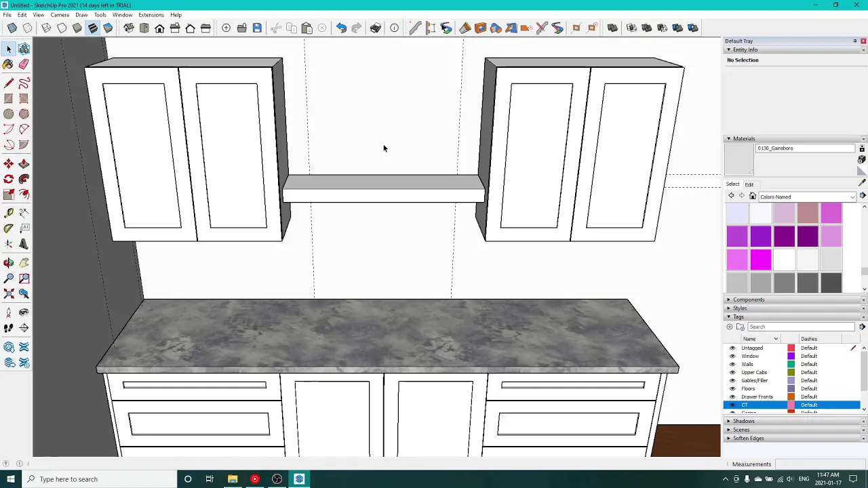Screen dimensions: 868x488
Task: Click the Untagged tag red color swatch
Action: point(791,348)
